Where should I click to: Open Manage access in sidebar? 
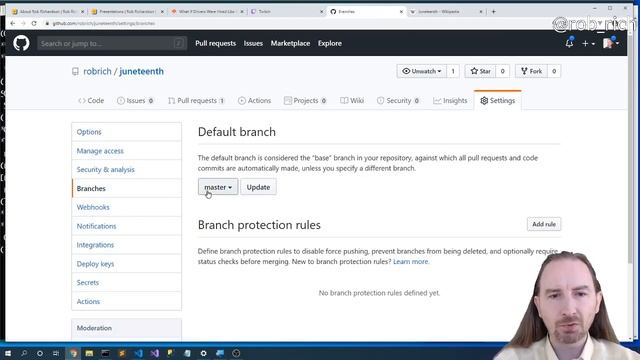click(127, 151)
